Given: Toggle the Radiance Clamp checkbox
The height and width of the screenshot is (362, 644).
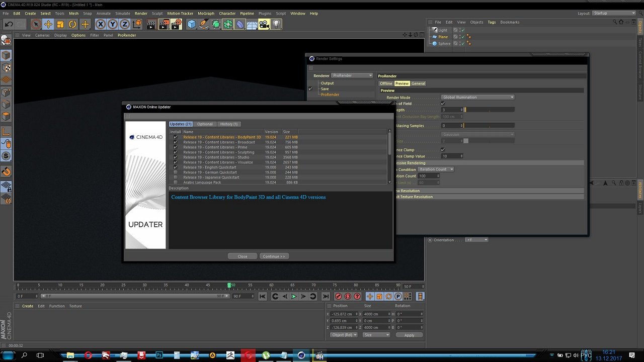Looking at the screenshot, I should [443, 150].
